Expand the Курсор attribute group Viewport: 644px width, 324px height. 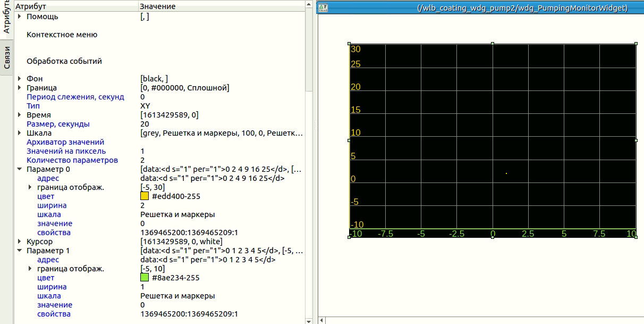pos(20,242)
